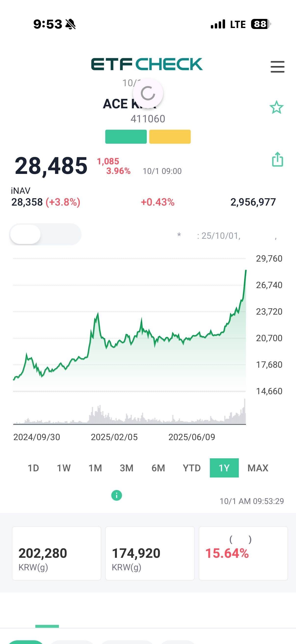Viewport: 296px width, 644px height.
Task: Open the 174,920 KRW(g) card
Action: pyautogui.click(x=150, y=553)
